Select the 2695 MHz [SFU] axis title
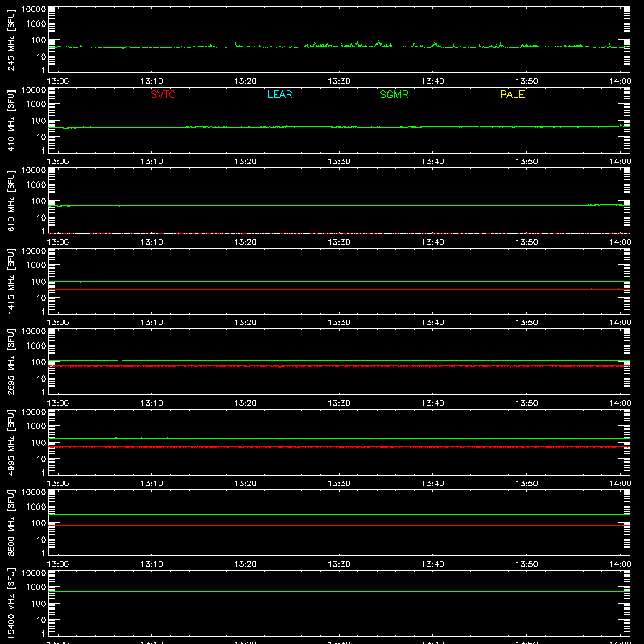The image size is (644, 644). pyautogui.click(x=10, y=361)
